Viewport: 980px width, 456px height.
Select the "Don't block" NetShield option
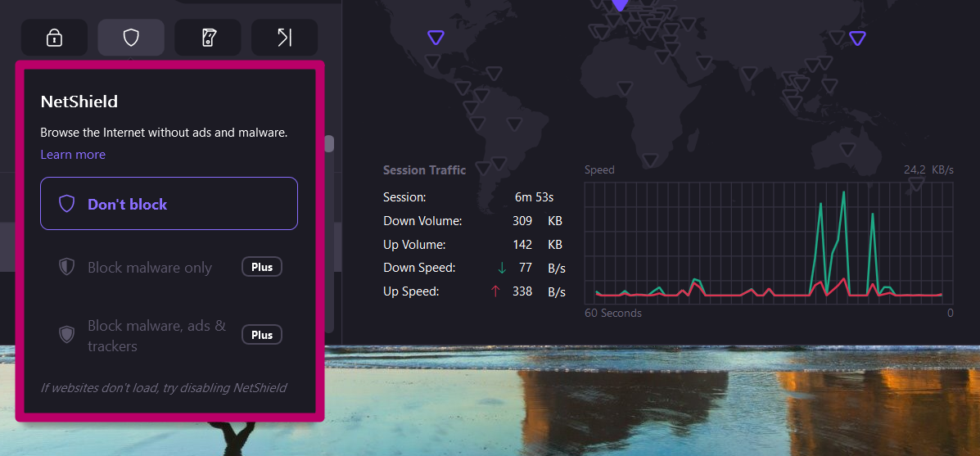169,204
